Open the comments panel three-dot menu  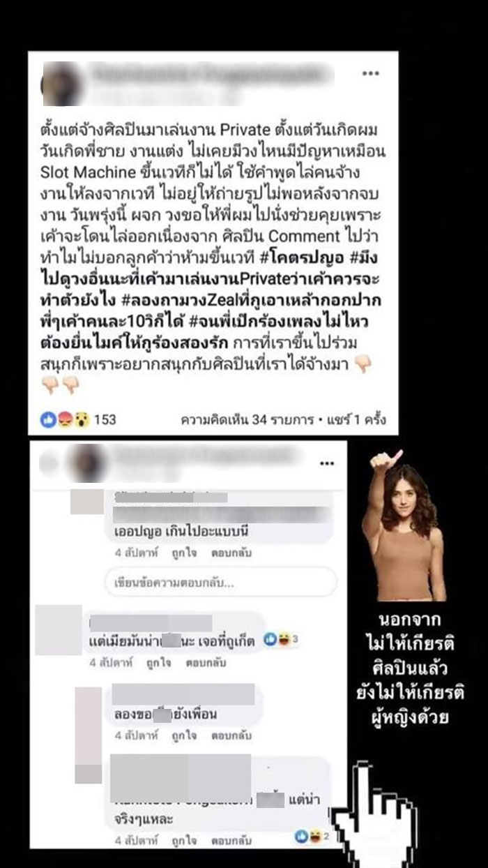pyautogui.click(x=326, y=463)
